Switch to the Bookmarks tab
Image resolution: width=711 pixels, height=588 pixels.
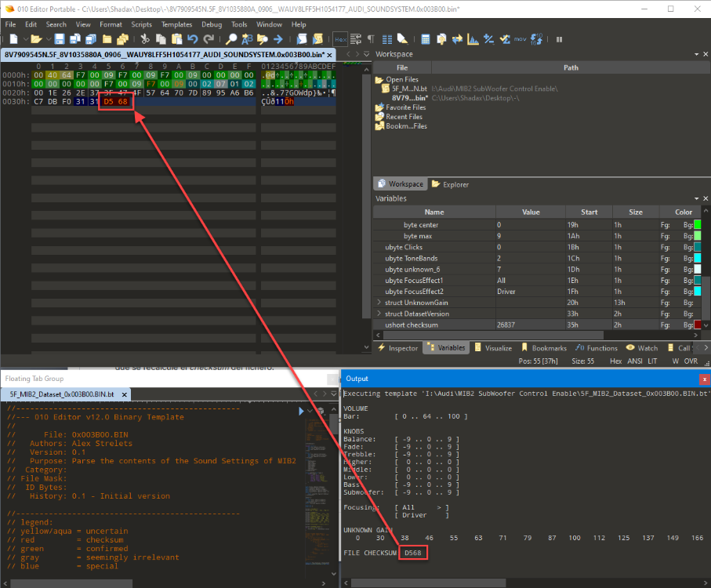(x=544, y=348)
